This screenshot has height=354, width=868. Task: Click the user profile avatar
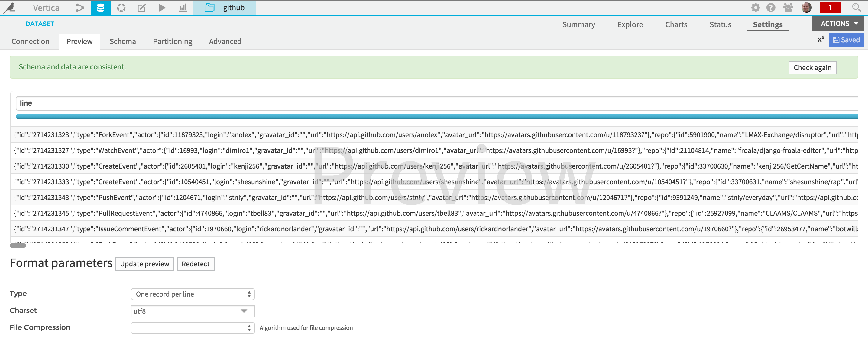click(806, 8)
